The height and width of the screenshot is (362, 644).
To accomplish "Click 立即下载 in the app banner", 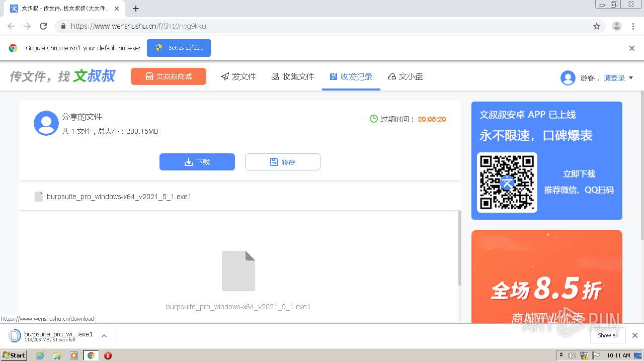I will [x=579, y=174].
